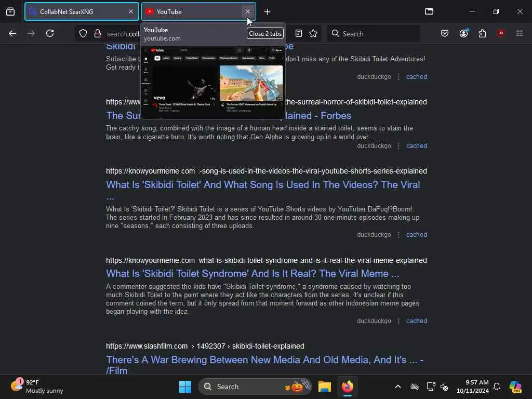Expand options dots beside Forbes duckduckgo
The width and height of the screenshot is (532, 399).
pyautogui.click(x=398, y=146)
